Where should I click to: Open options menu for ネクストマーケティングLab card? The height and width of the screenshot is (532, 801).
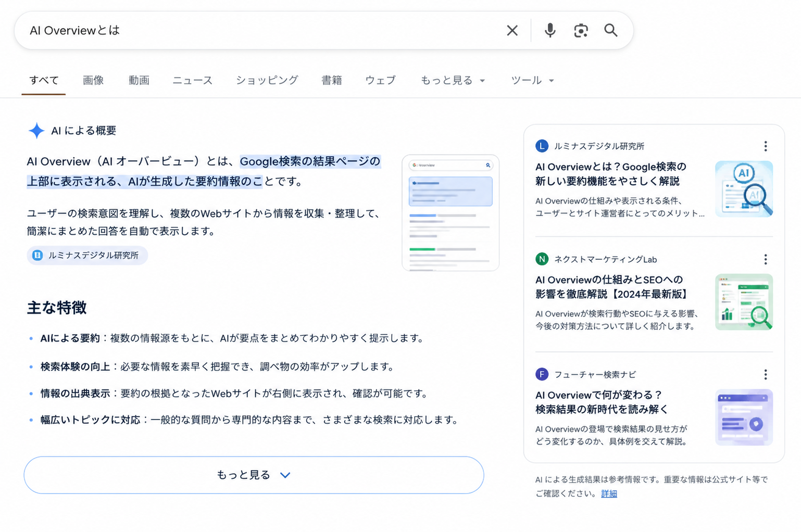click(x=765, y=259)
